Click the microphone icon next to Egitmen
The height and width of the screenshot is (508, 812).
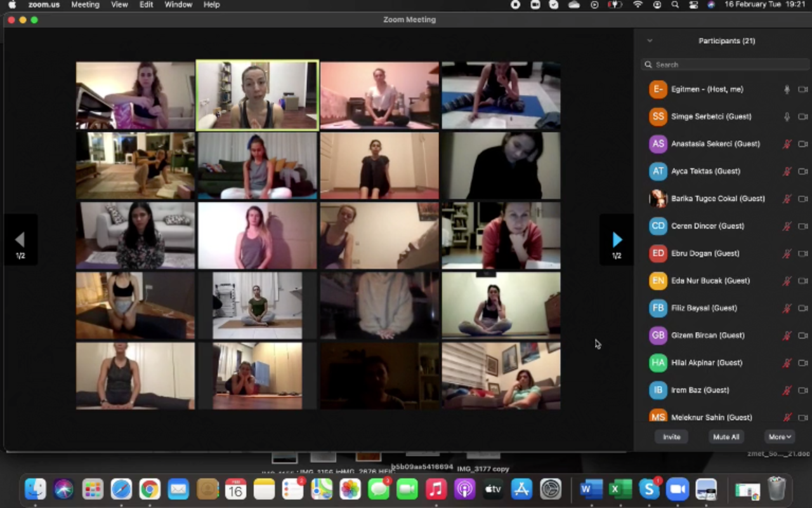[x=787, y=90]
